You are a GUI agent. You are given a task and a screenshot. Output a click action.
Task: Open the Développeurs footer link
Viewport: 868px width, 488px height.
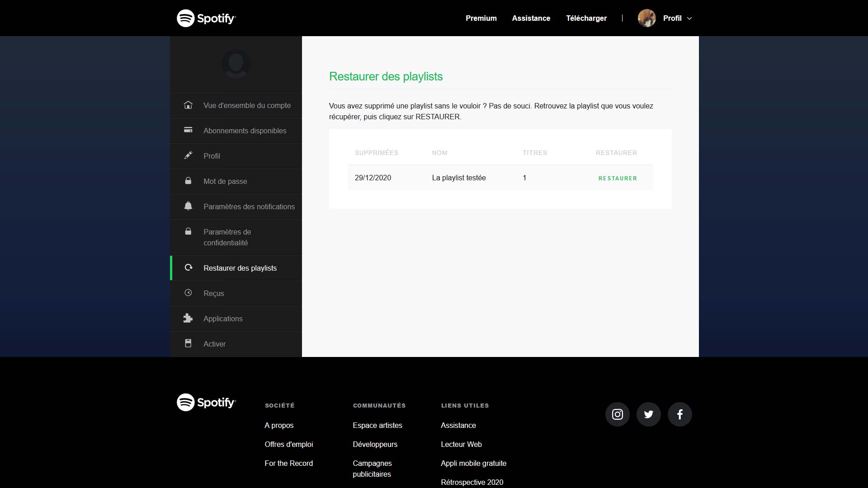(x=375, y=444)
